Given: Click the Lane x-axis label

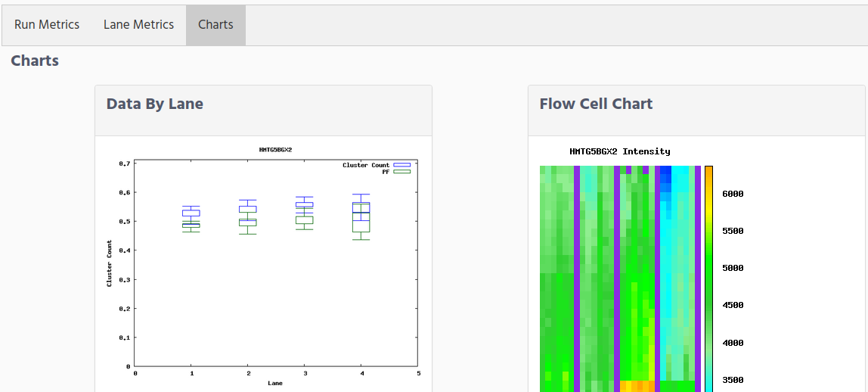Looking at the screenshot, I should pyautogui.click(x=276, y=383).
